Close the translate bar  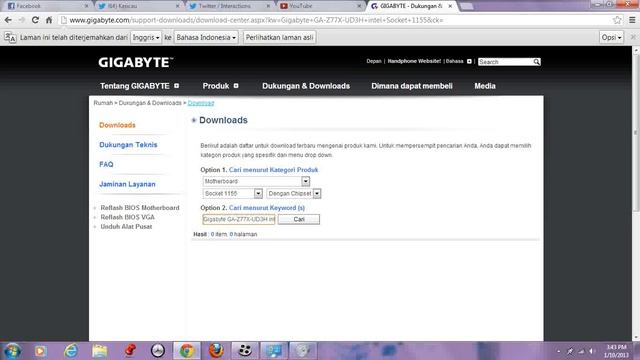tap(633, 37)
